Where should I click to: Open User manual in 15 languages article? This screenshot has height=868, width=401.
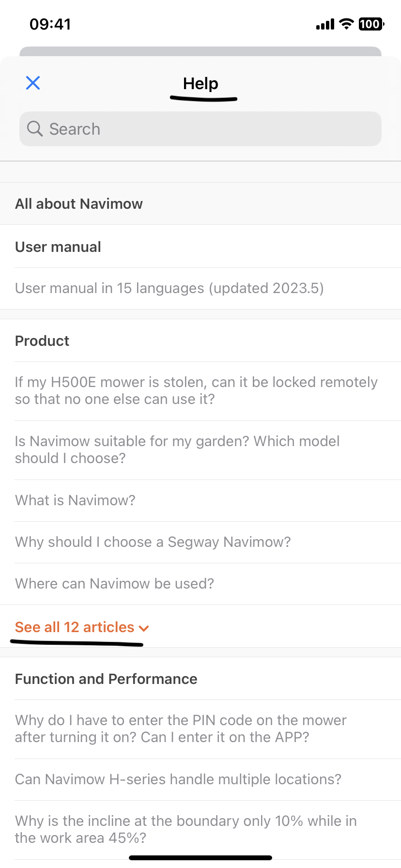coord(169,288)
